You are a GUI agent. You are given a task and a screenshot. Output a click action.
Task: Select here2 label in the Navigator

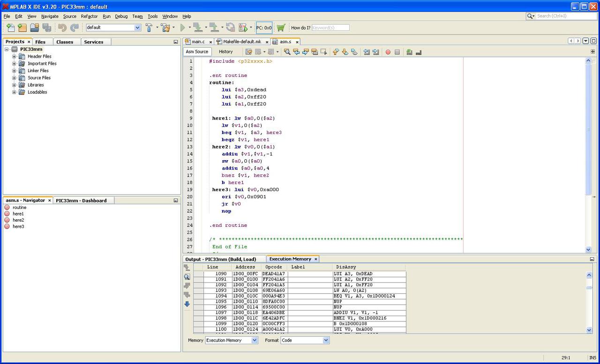pyautogui.click(x=18, y=220)
